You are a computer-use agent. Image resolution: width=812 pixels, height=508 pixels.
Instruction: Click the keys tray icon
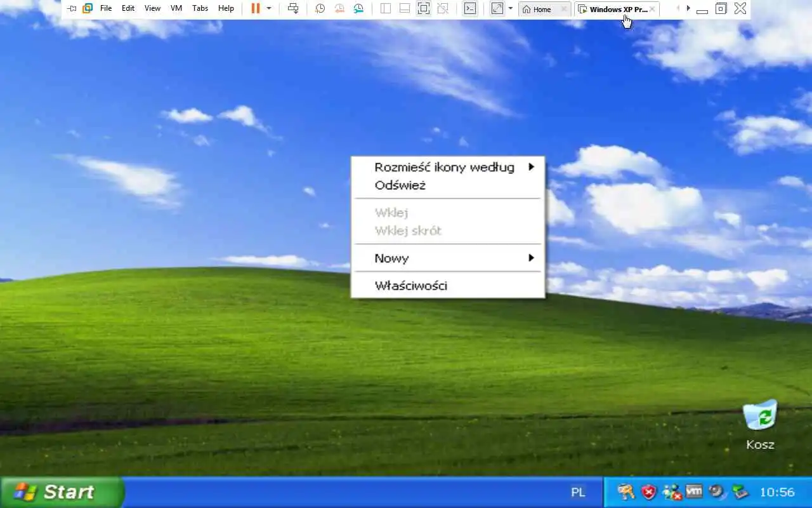626,492
